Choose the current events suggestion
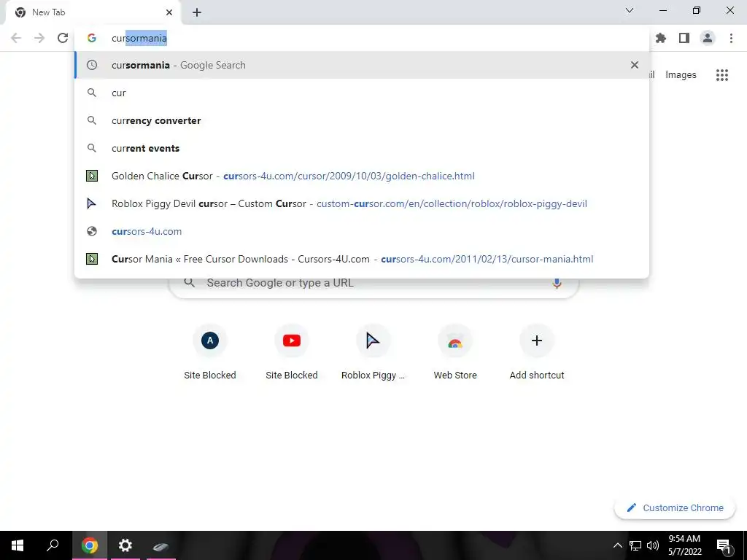Image resolution: width=747 pixels, height=560 pixels. [362, 148]
